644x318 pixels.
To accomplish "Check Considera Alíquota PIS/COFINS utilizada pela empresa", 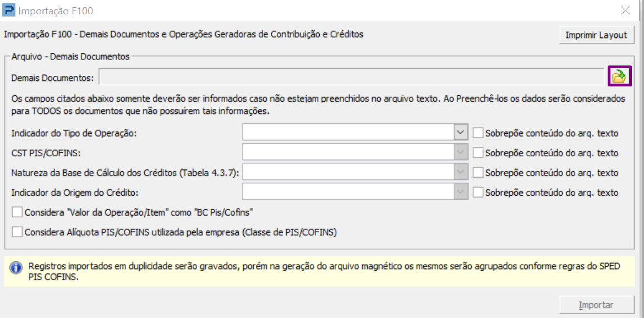I will click(x=17, y=232).
